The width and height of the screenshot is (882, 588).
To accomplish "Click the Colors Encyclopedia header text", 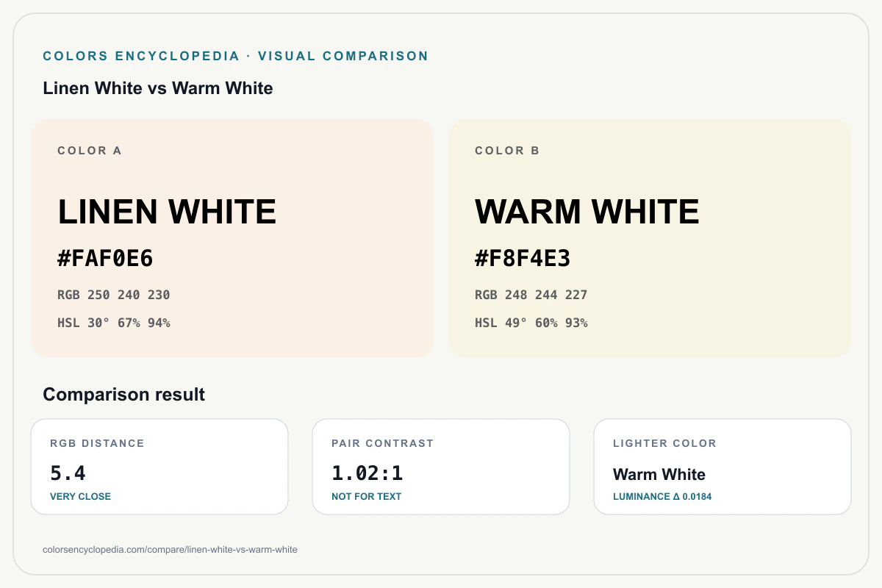I will 236,56.
